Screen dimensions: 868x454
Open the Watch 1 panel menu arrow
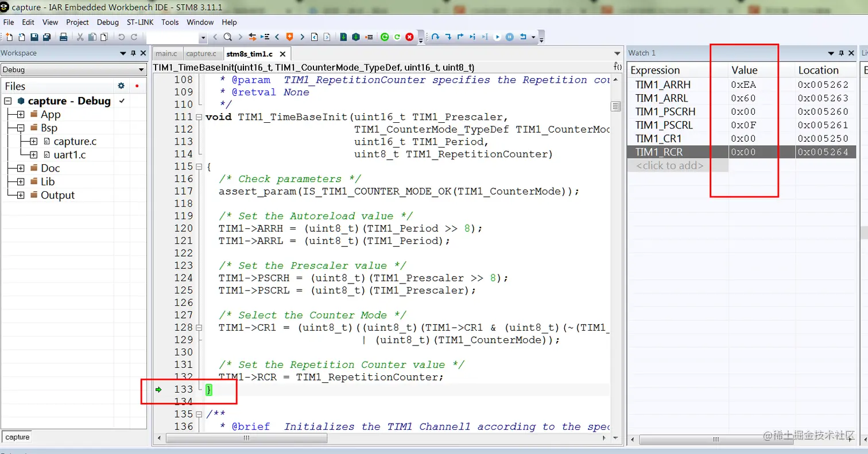831,53
